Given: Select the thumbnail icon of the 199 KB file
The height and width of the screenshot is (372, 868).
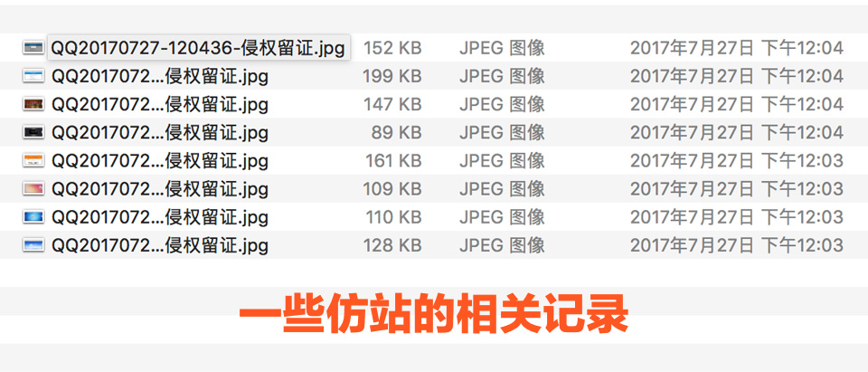Looking at the screenshot, I should click(33, 76).
